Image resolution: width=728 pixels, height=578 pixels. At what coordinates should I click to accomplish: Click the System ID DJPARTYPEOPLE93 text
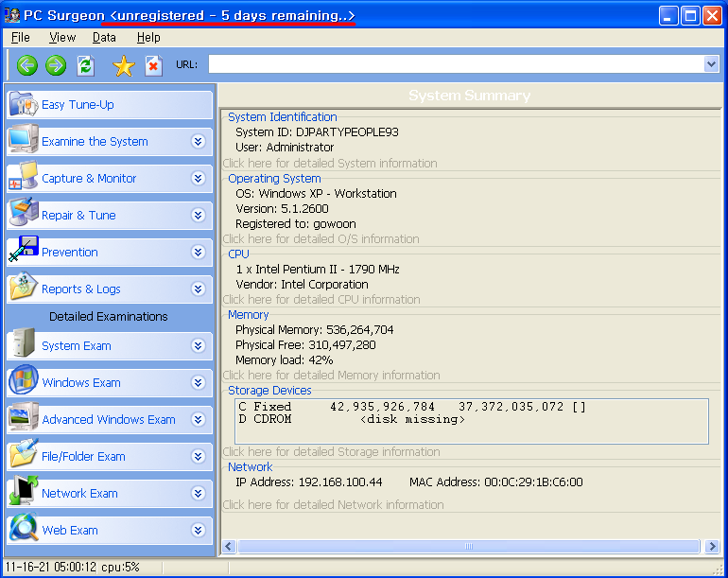click(317, 131)
